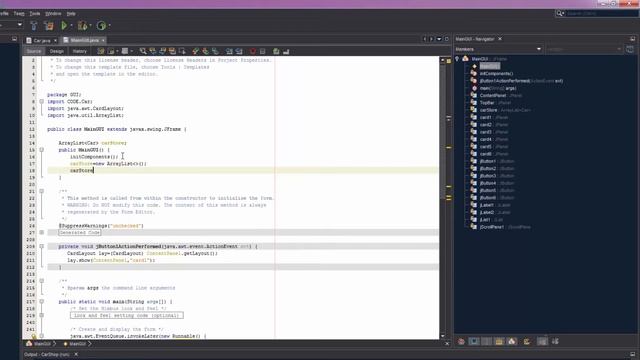640x360 pixels.
Task: Open the Window menu
Action: click(x=53, y=13)
